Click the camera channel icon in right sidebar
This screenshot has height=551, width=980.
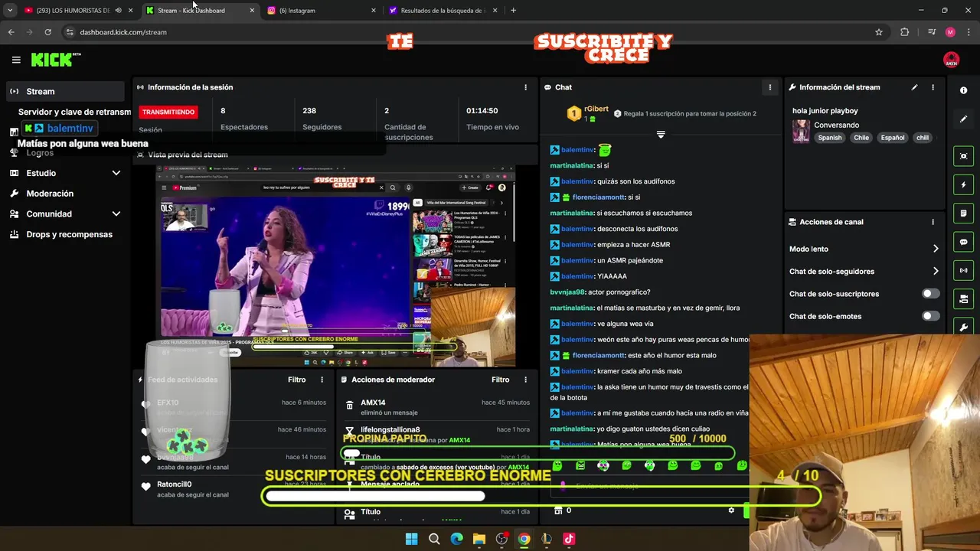click(x=963, y=298)
